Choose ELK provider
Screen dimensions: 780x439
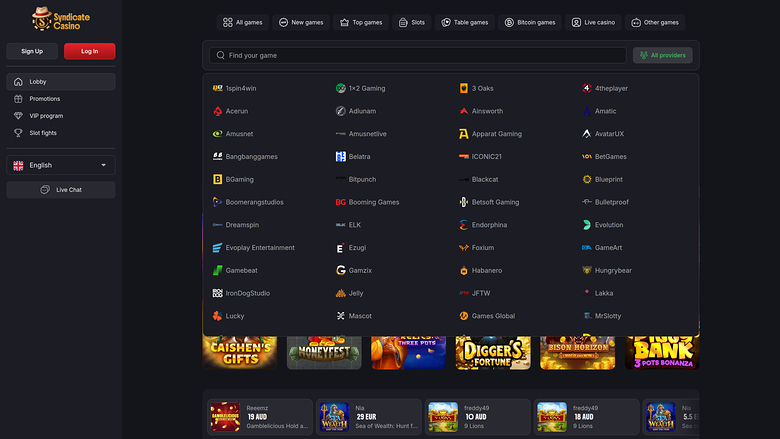point(348,225)
